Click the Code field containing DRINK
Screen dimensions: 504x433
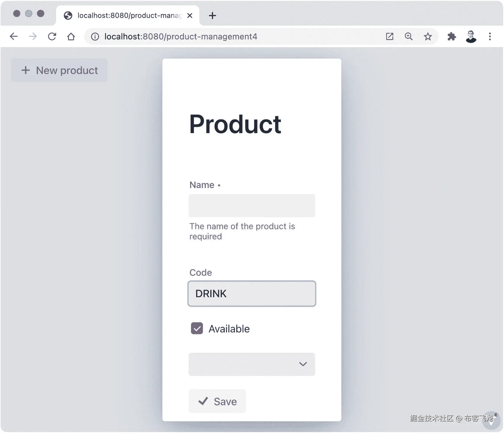click(x=252, y=294)
